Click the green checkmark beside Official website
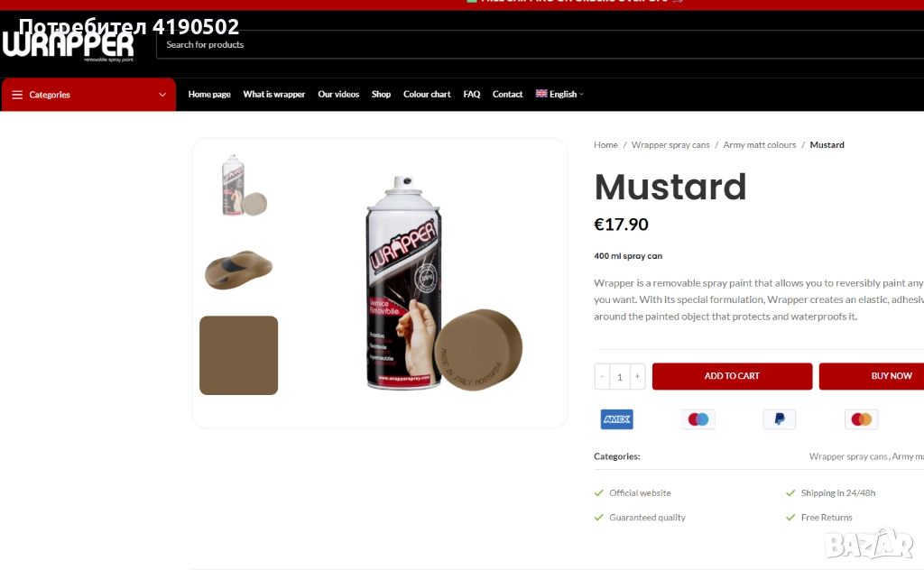 [x=599, y=492]
